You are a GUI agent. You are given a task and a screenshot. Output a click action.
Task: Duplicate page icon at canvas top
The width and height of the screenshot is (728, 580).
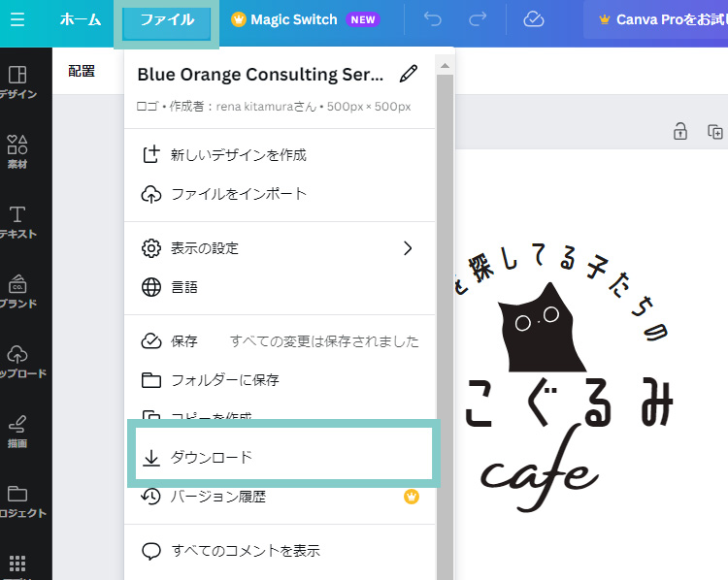tap(714, 132)
